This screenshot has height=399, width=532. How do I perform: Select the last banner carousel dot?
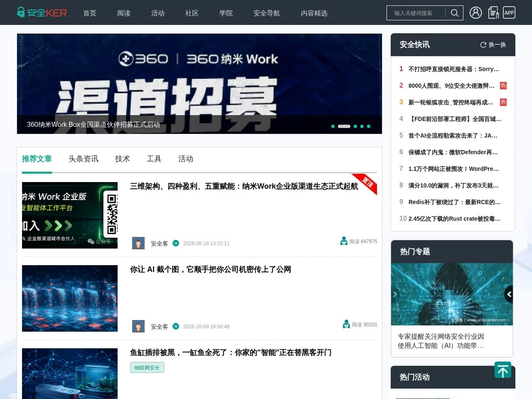[x=369, y=126]
